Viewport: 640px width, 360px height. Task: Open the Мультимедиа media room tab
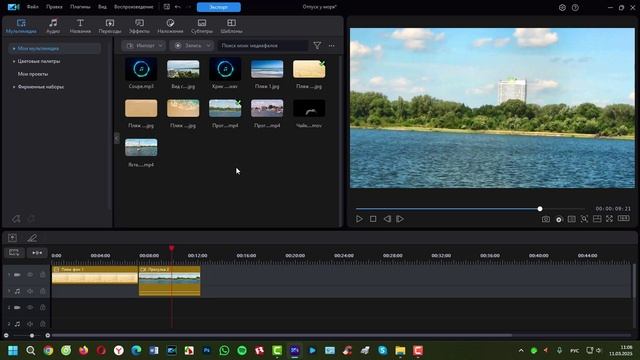21,26
